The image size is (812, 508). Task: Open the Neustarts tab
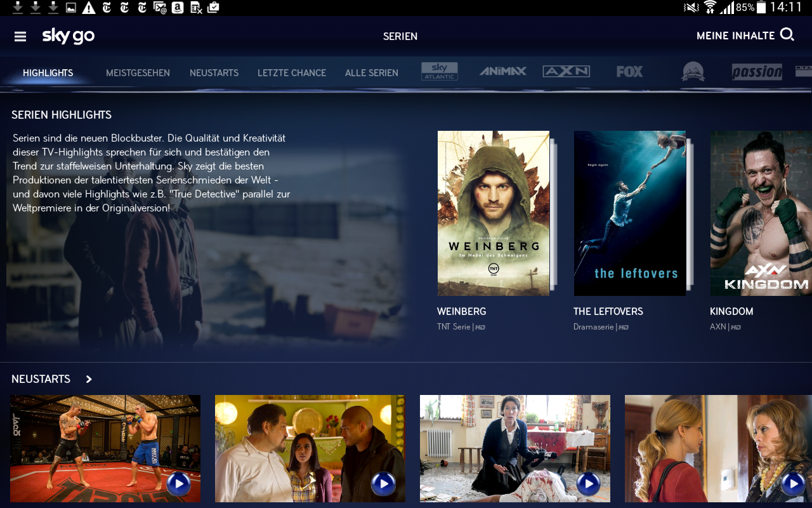(x=214, y=73)
